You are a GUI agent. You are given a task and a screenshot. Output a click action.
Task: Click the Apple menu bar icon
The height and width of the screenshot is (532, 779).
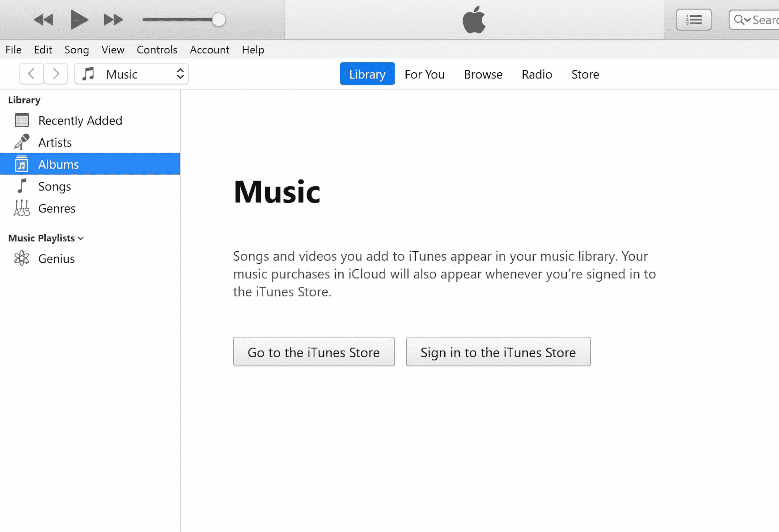tap(474, 19)
